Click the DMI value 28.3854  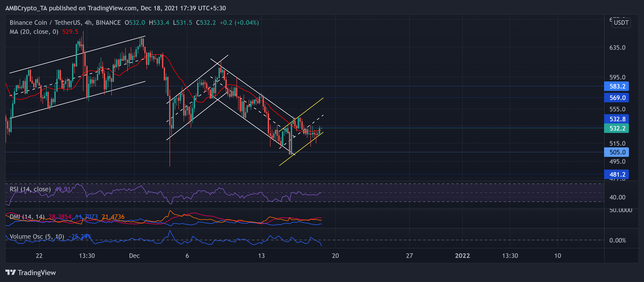60,217
